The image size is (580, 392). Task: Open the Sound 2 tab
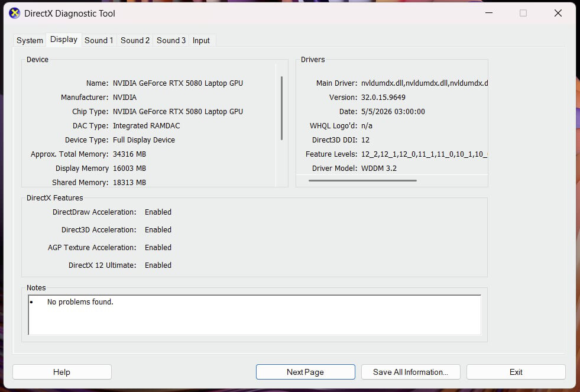(x=135, y=40)
